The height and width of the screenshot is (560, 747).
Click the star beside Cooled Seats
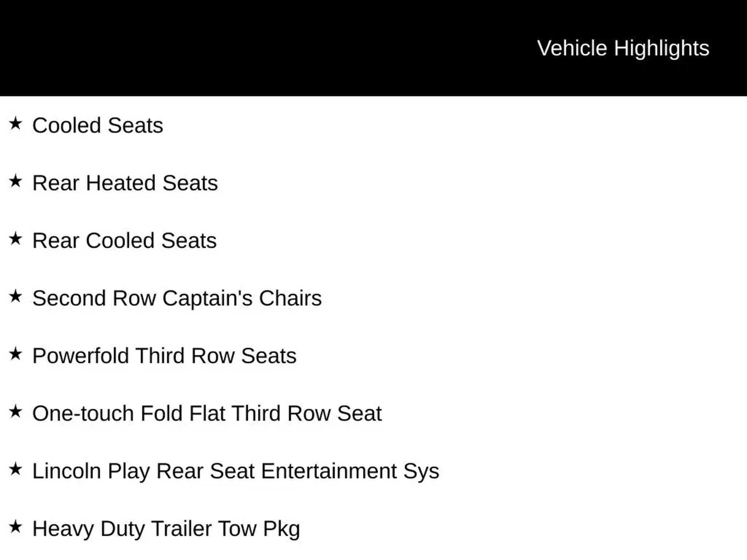pyautogui.click(x=15, y=123)
